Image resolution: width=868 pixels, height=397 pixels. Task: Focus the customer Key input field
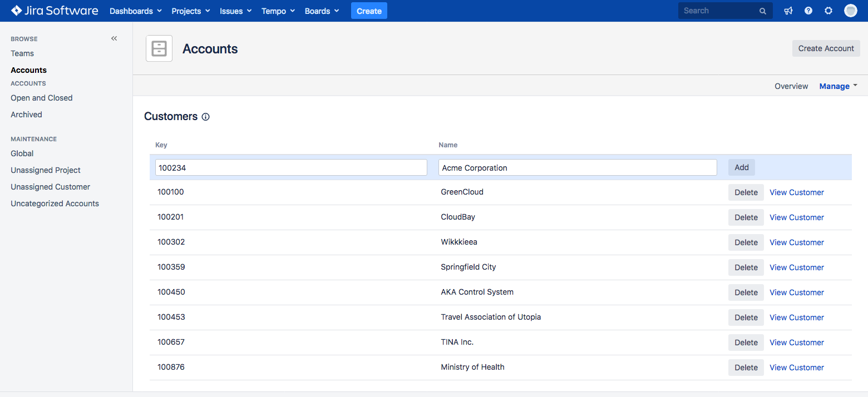tap(291, 167)
